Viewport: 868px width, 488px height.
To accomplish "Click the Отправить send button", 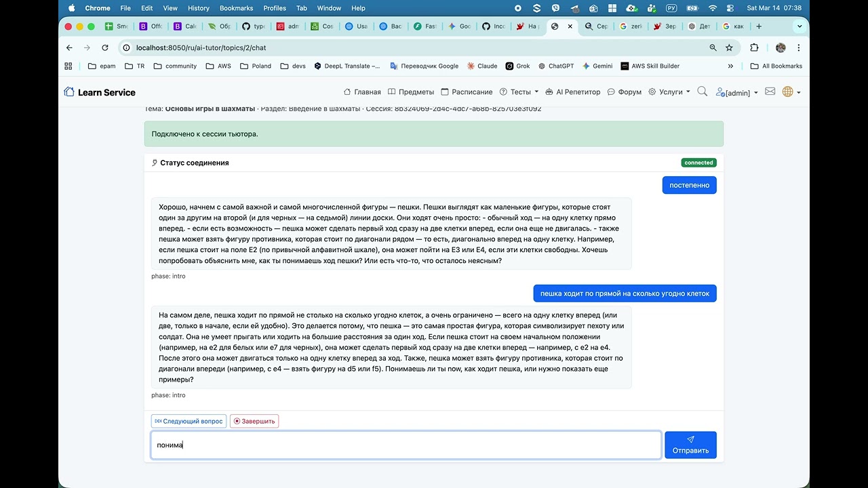I will point(690,445).
